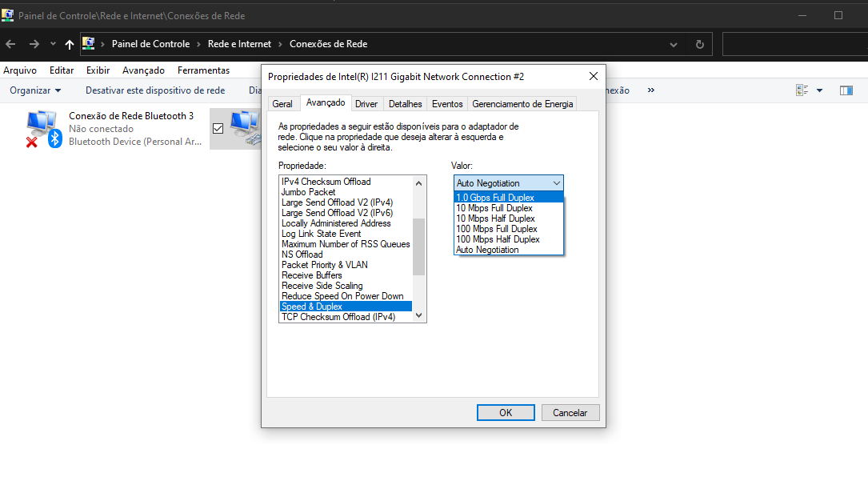Click the Cancelar button

click(570, 413)
